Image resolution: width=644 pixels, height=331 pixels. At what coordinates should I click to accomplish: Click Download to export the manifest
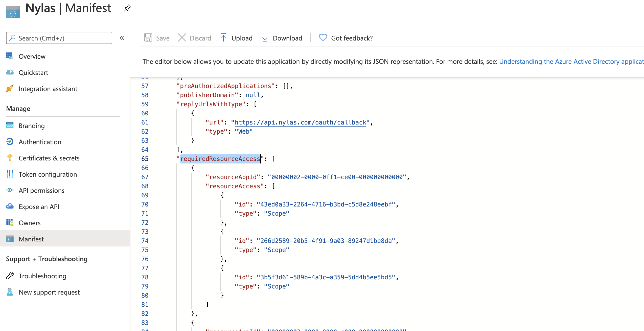point(282,38)
